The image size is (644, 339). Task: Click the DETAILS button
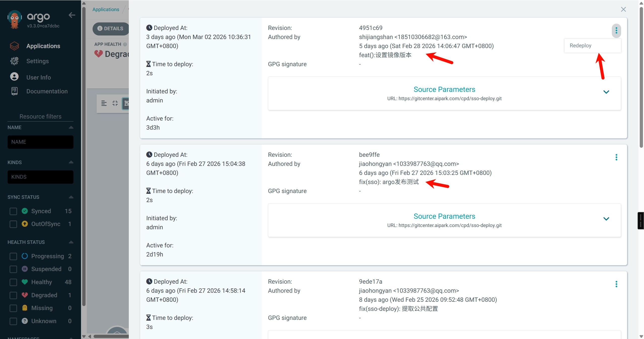111,28
